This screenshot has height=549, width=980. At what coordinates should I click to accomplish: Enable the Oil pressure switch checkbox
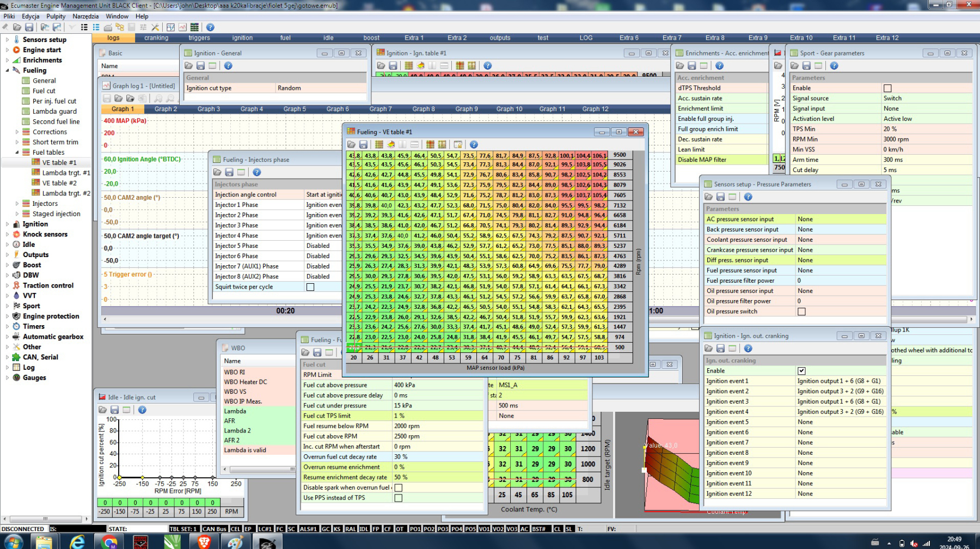pyautogui.click(x=801, y=312)
